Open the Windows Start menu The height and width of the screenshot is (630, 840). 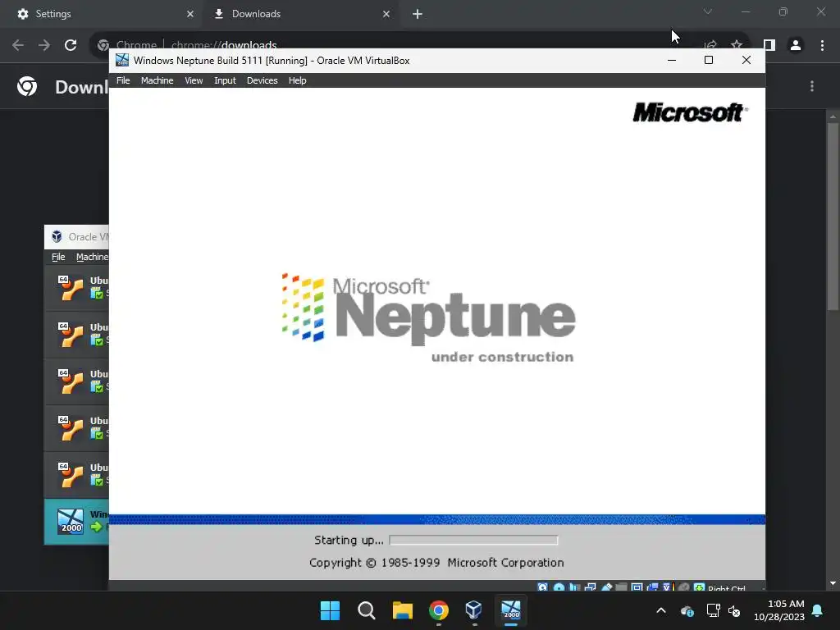point(330,610)
